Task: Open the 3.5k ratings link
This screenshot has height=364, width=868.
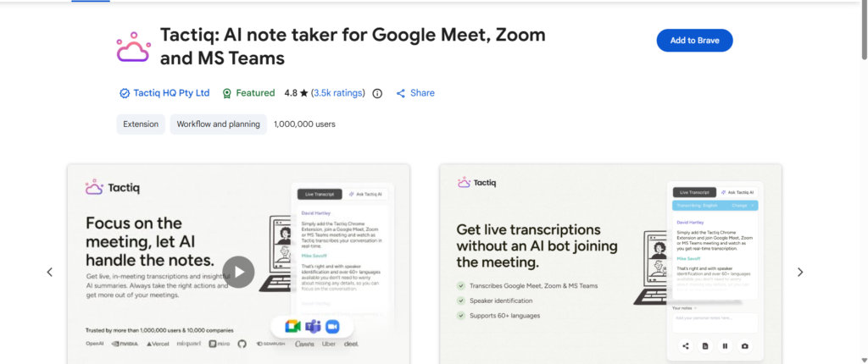Action: pos(338,93)
